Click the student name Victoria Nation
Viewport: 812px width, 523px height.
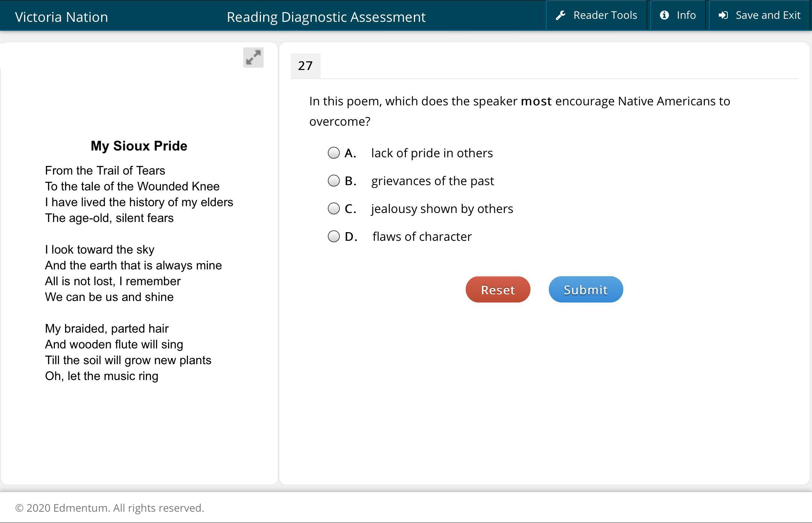(61, 17)
